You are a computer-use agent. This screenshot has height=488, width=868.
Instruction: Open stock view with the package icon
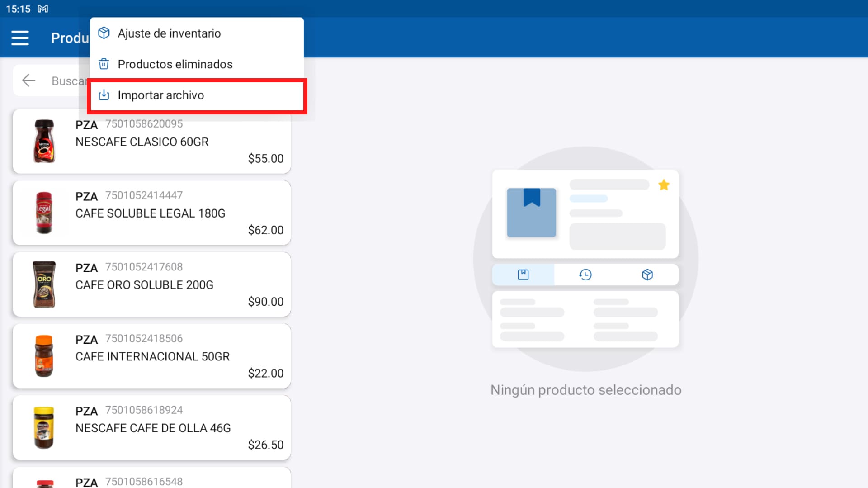point(647,274)
